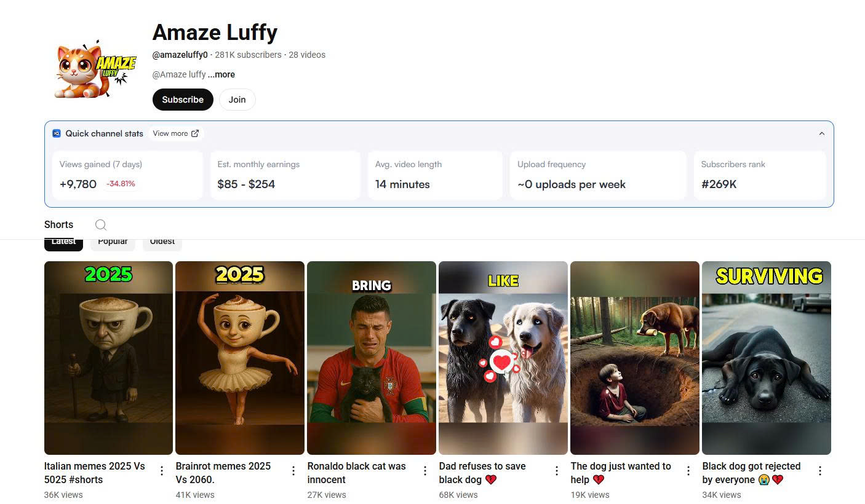This screenshot has width=865, height=504.
Task: Click View more in channel stats
Action: [x=170, y=133]
